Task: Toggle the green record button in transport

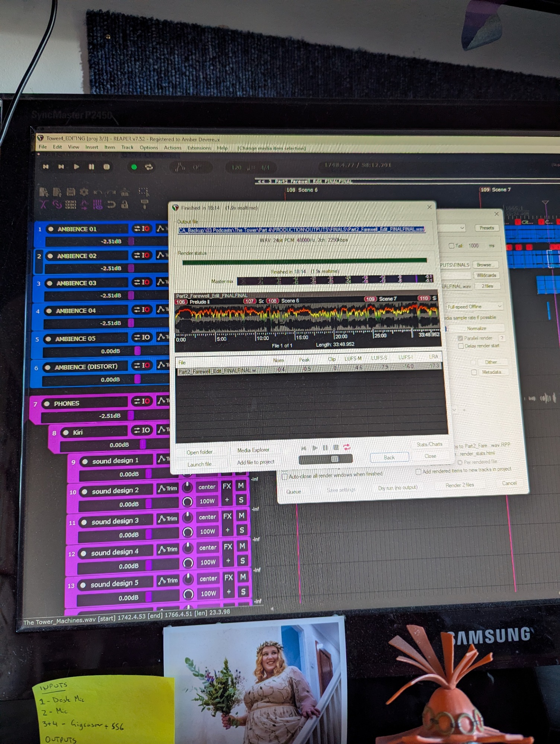Action: tap(134, 167)
